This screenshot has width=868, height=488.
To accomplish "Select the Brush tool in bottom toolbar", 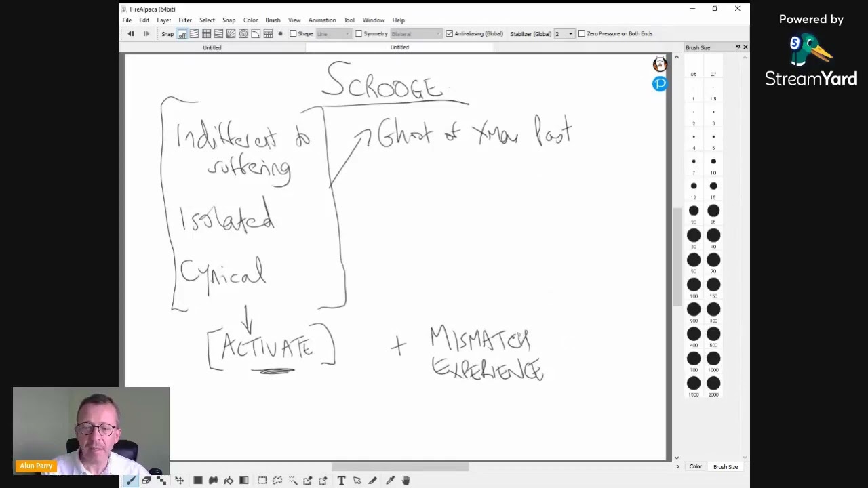I will coord(131,480).
